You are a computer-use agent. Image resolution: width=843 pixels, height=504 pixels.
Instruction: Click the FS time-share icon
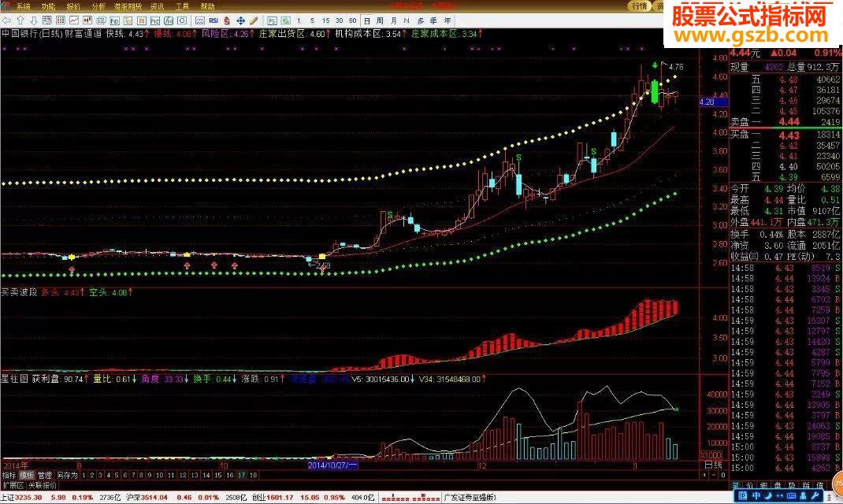tap(272, 21)
